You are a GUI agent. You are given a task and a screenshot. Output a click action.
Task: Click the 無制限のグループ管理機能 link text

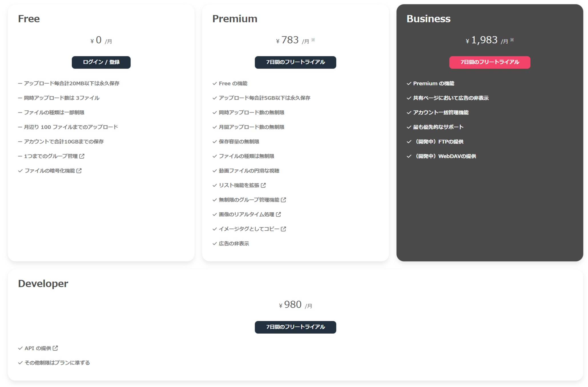point(249,200)
